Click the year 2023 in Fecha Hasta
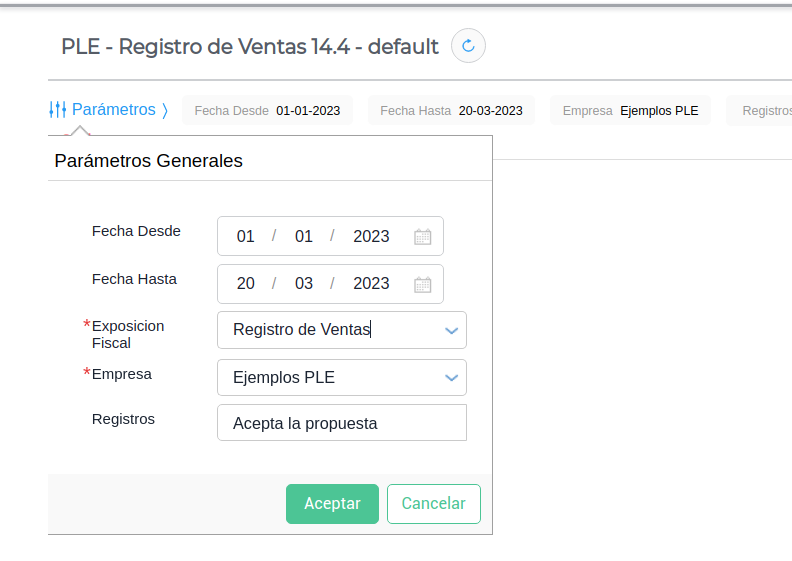The height and width of the screenshot is (561, 792). click(371, 284)
